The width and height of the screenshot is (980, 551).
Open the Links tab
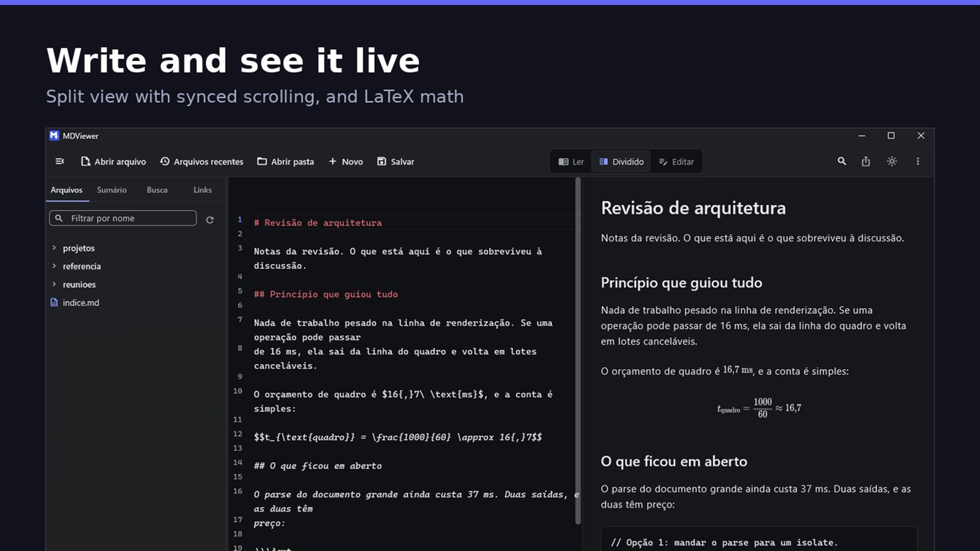coord(202,190)
